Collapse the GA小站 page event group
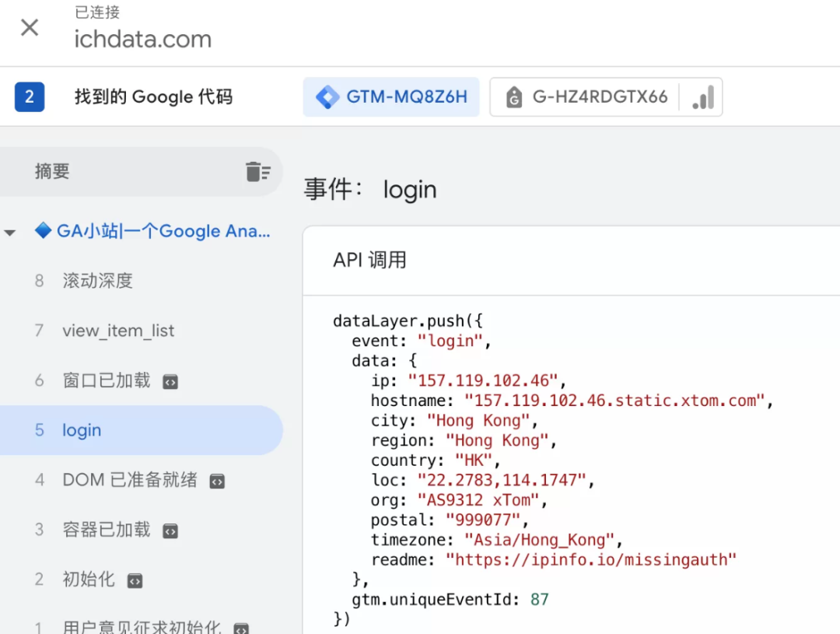This screenshot has width=840, height=634. [9, 232]
